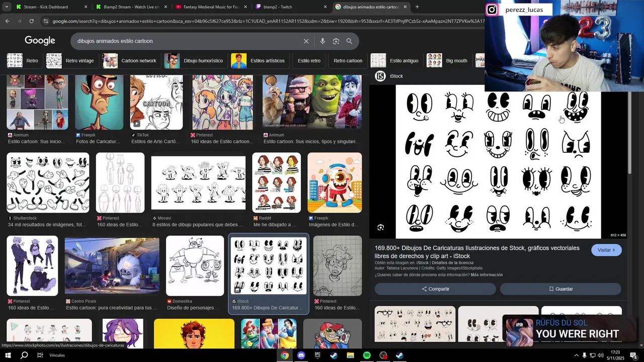Open Windows taskbar search

pyautogui.click(x=24, y=355)
